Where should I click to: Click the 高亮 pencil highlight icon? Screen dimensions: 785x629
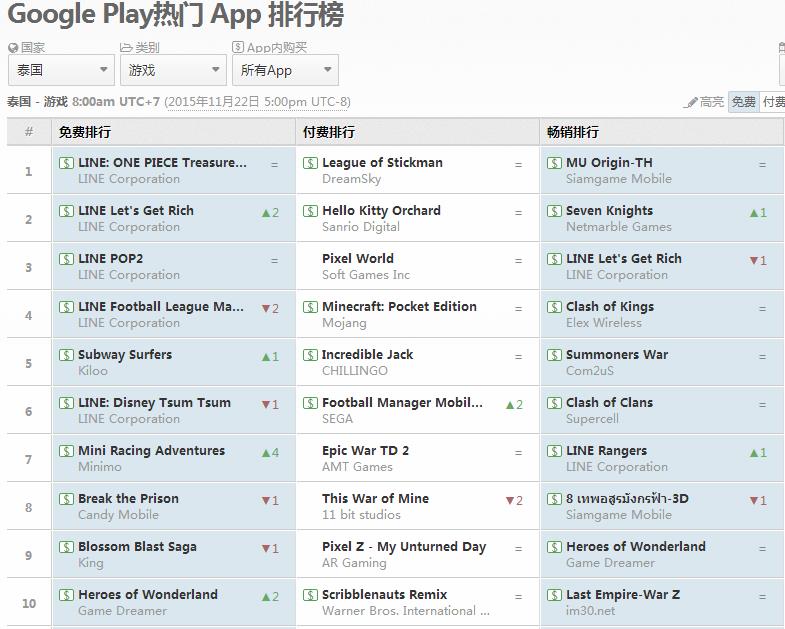[691, 103]
